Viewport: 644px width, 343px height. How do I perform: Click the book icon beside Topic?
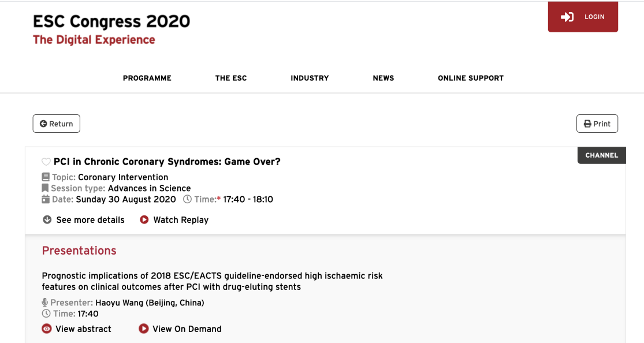point(46,177)
